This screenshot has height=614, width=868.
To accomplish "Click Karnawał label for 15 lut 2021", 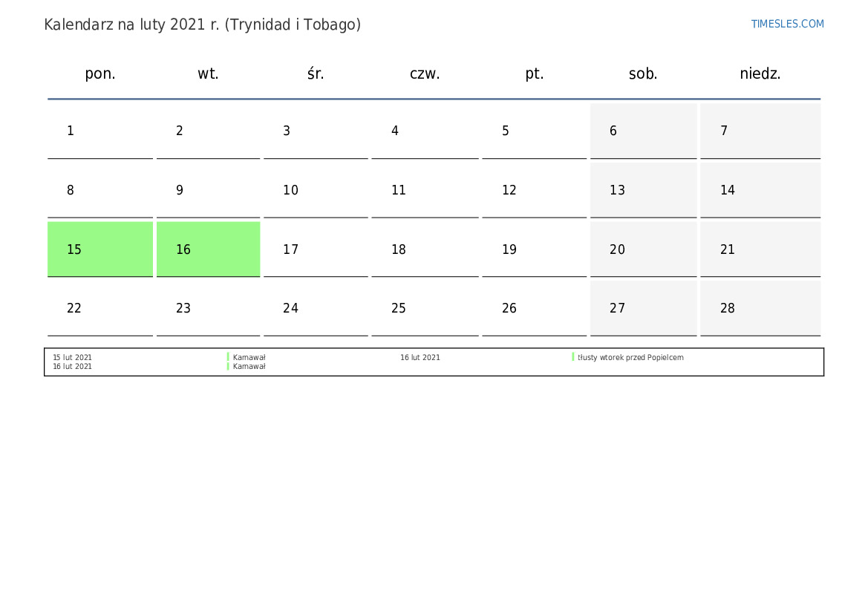I will coord(249,358).
